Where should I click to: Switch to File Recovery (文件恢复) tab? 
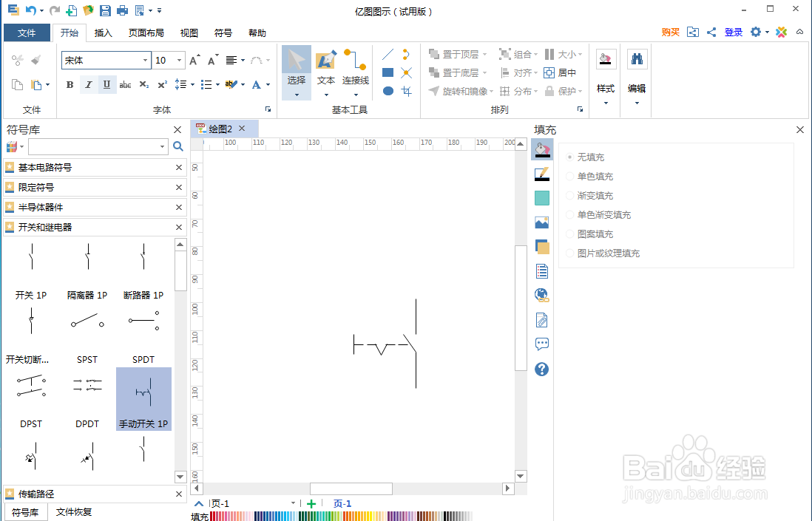click(74, 511)
